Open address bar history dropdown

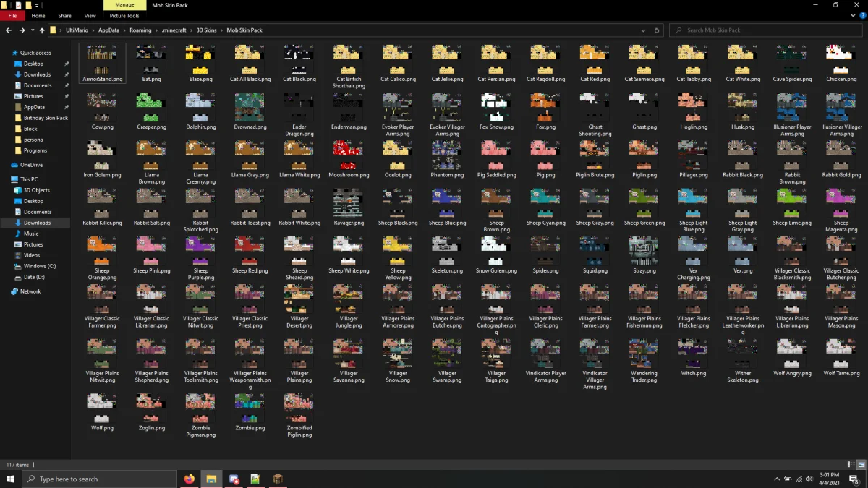[x=644, y=30]
